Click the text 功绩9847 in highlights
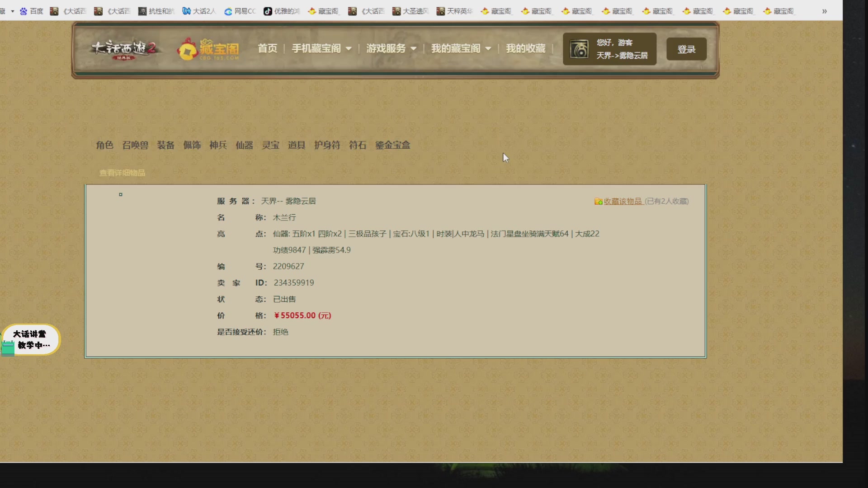Screen dimensions: 868x488 point(289,250)
